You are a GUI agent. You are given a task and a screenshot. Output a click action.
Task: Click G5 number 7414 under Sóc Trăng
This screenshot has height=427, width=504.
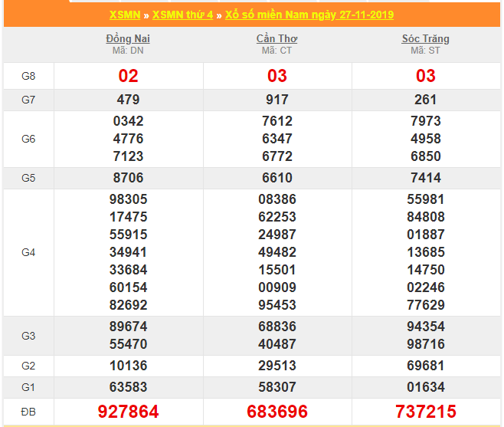[425, 178]
